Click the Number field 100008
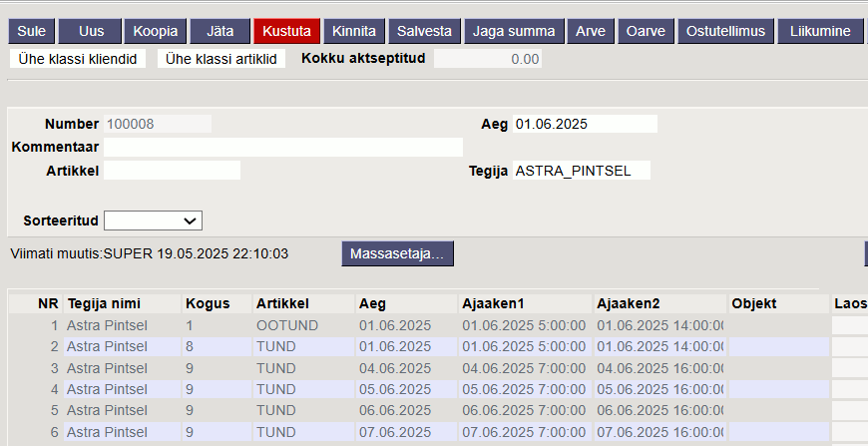868x446 pixels. pyautogui.click(x=158, y=124)
